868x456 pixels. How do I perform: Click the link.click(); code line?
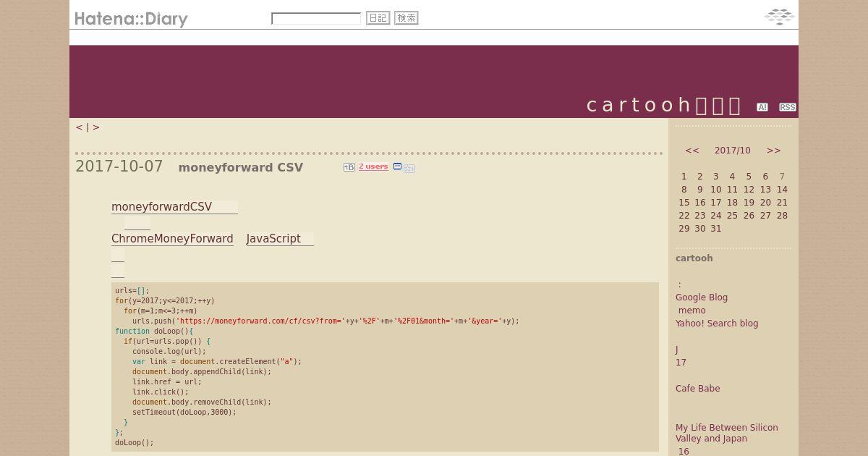pyautogui.click(x=161, y=392)
